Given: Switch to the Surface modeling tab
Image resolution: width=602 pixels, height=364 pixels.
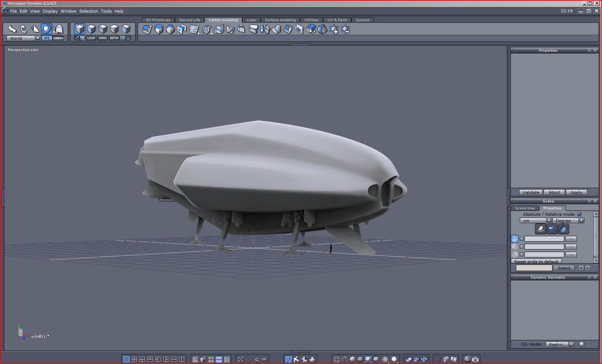Looking at the screenshot, I should [280, 20].
